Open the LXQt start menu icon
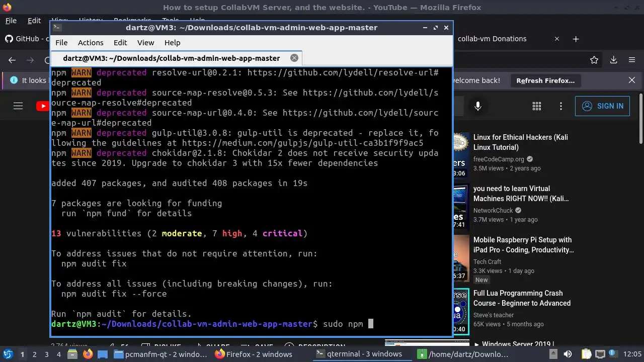 point(8,354)
